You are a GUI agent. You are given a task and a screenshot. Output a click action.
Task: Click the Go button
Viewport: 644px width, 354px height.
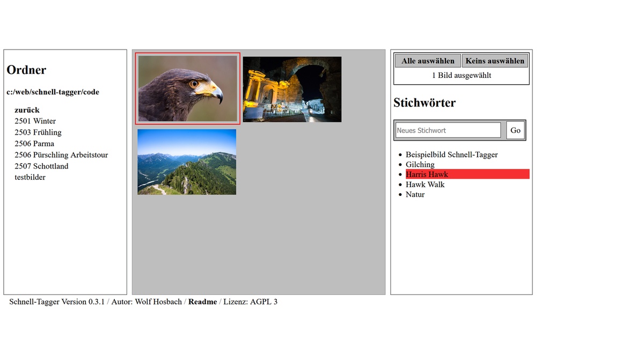click(515, 130)
